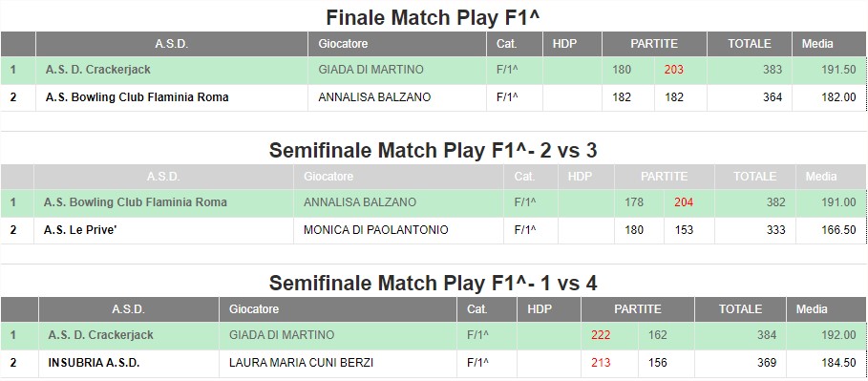Click the red 203 score cell
The width and height of the screenshot is (868, 381).
[x=674, y=70]
